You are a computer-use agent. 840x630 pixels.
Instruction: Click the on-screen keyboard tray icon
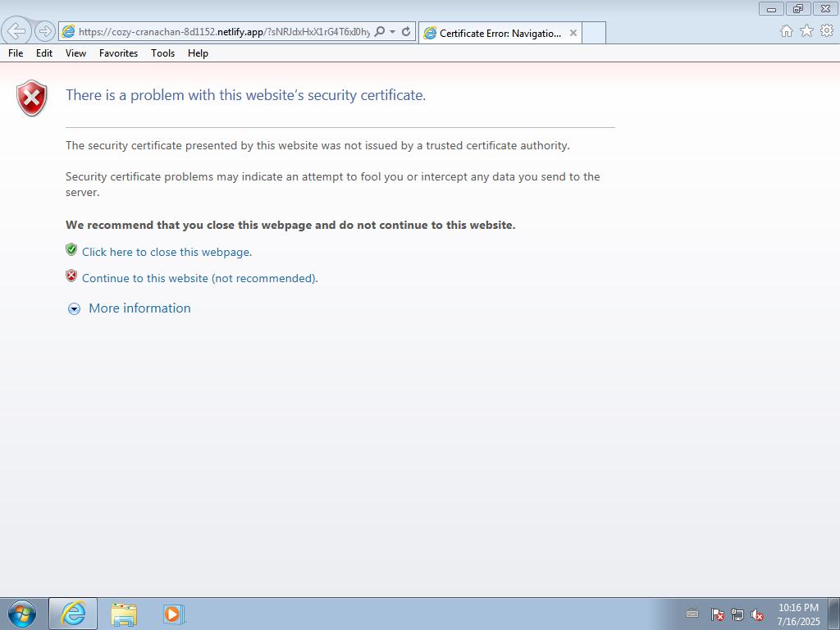click(692, 614)
